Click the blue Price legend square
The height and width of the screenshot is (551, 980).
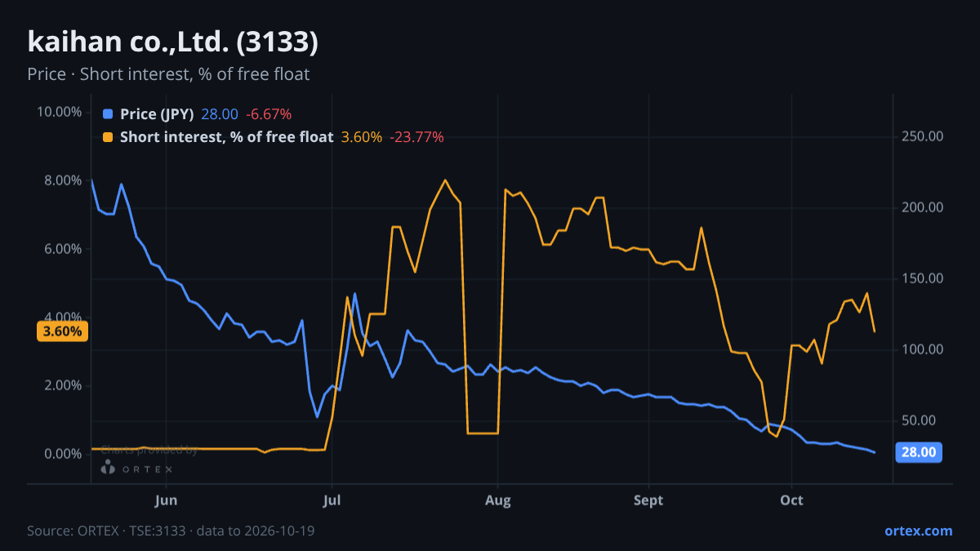coord(108,114)
